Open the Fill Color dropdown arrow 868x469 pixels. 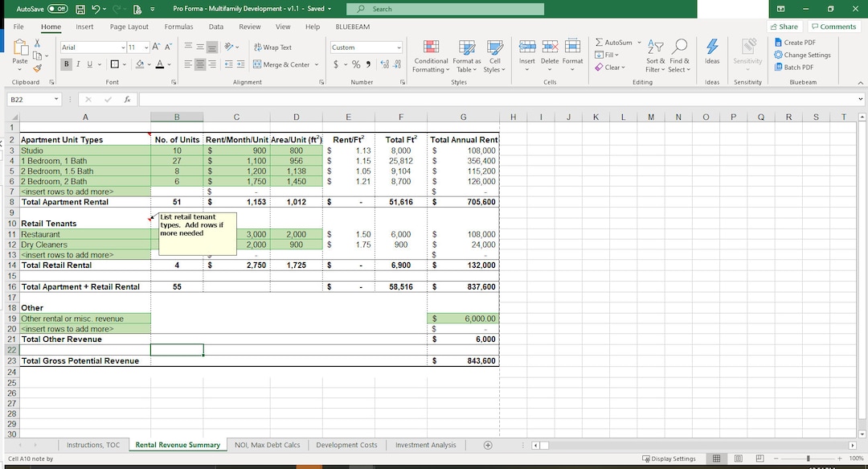[x=149, y=64]
